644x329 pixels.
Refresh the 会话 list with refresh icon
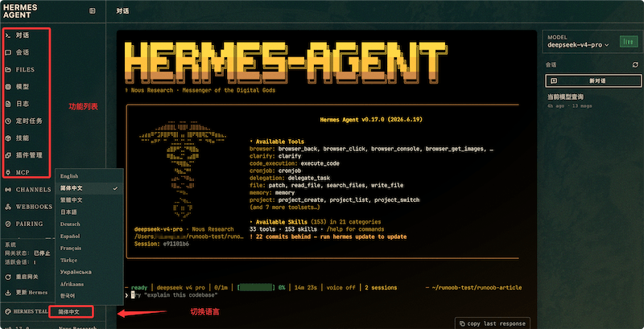pos(635,65)
